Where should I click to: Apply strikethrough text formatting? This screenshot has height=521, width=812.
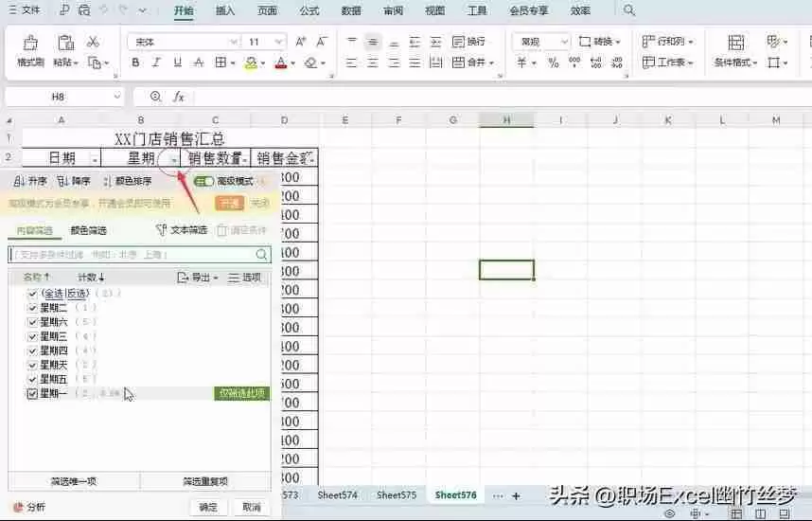point(199,63)
